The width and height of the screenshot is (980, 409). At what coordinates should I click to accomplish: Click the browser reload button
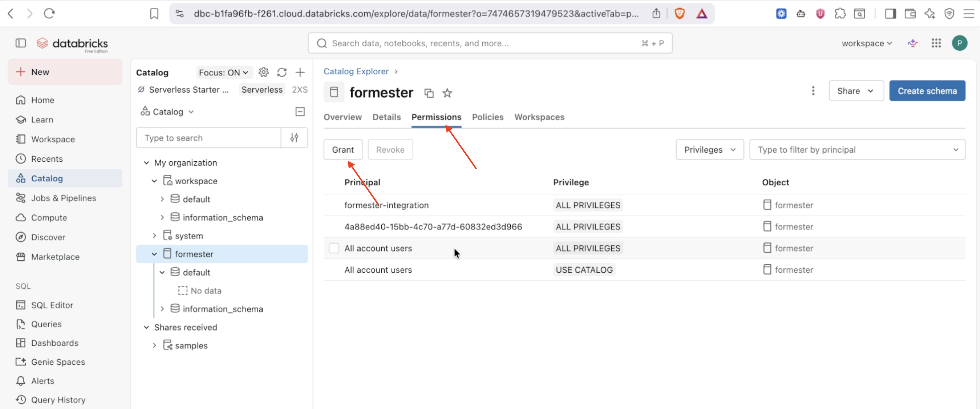click(x=49, y=14)
